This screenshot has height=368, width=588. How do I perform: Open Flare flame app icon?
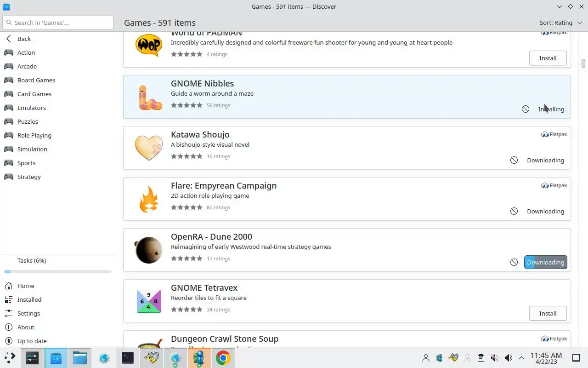tap(149, 199)
